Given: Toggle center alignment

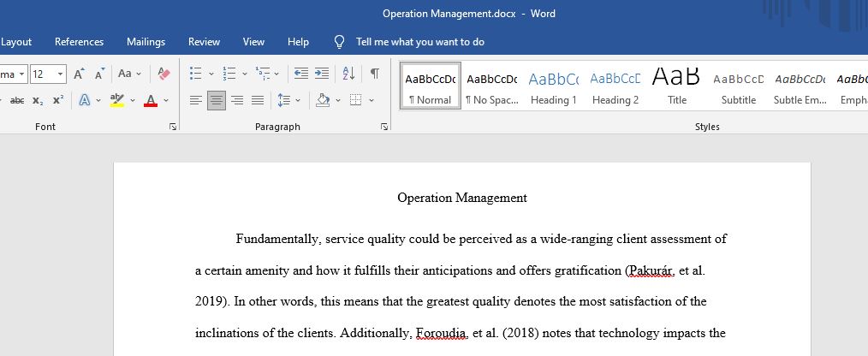Looking at the screenshot, I should coord(217,100).
